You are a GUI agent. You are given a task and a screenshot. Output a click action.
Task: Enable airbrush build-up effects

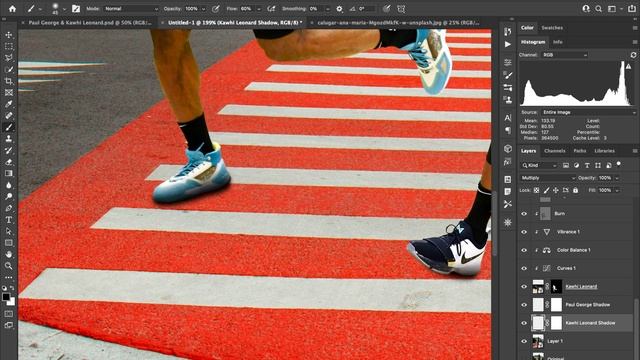[x=271, y=9]
